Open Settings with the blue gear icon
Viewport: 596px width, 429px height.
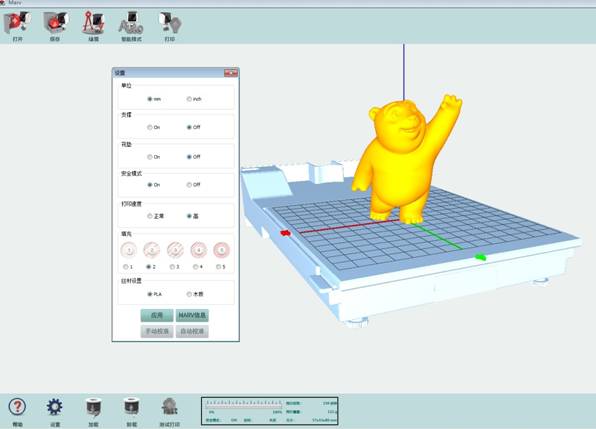pyautogui.click(x=55, y=407)
